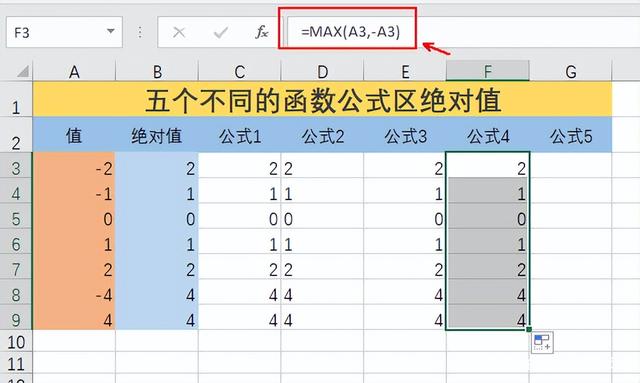This screenshot has width=640, height=383.
Task: Click cell B3 containing 2
Action: coord(157,165)
